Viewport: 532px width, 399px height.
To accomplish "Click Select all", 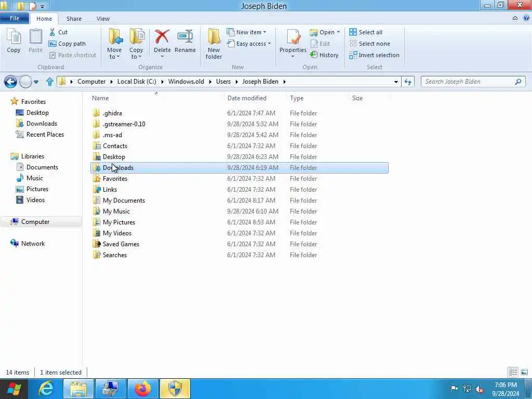I will pyautogui.click(x=366, y=32).
